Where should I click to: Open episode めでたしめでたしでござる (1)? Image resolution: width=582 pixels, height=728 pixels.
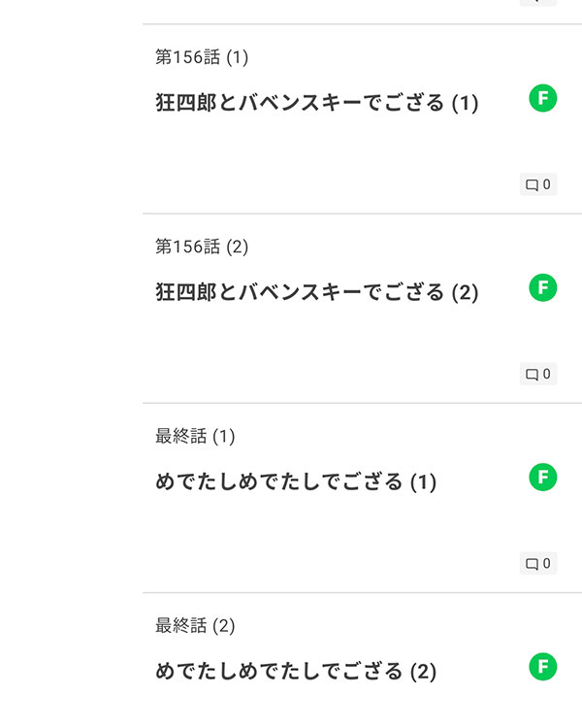(x=296, y=481)
